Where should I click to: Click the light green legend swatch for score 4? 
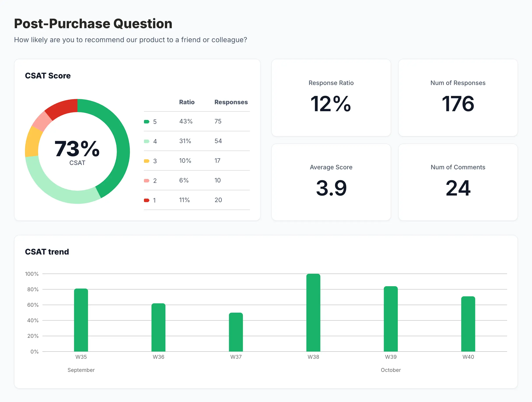pos(147,141)
